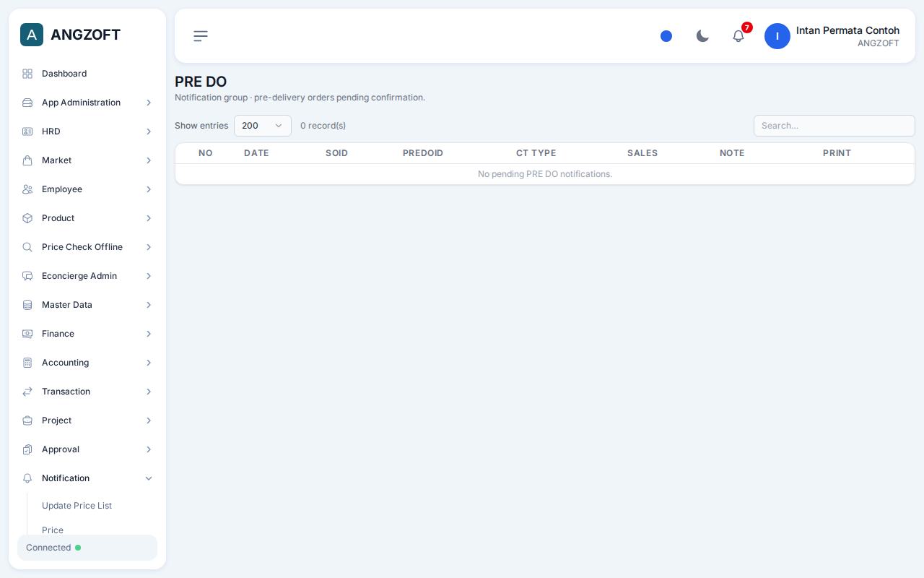Click the Finance money icon
The image size is (924, 578).
[x=27, y=334]
